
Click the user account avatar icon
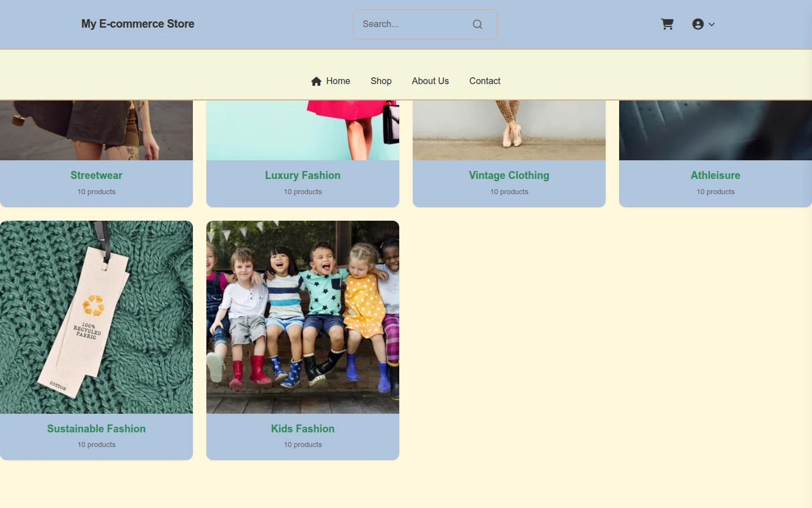click(x=698, y=24)
